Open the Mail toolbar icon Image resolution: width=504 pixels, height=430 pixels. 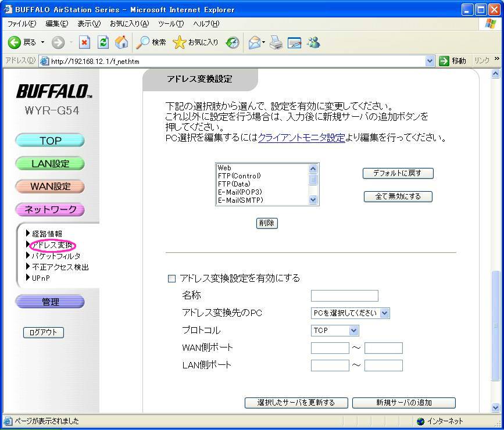[254, 42]
